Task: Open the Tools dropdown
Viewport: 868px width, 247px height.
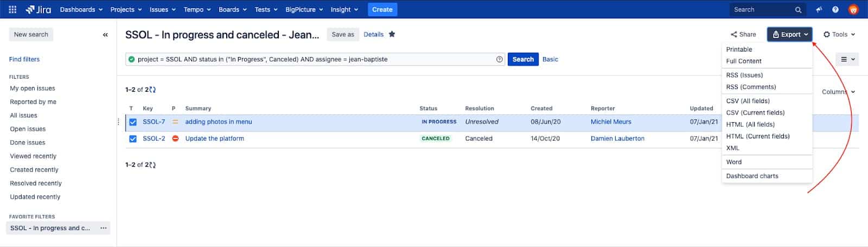Action: [839, 34]
